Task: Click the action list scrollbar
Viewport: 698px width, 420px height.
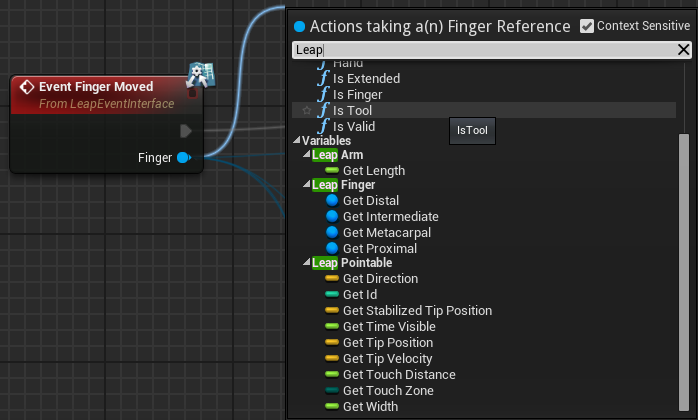Action: click(684, 272)
